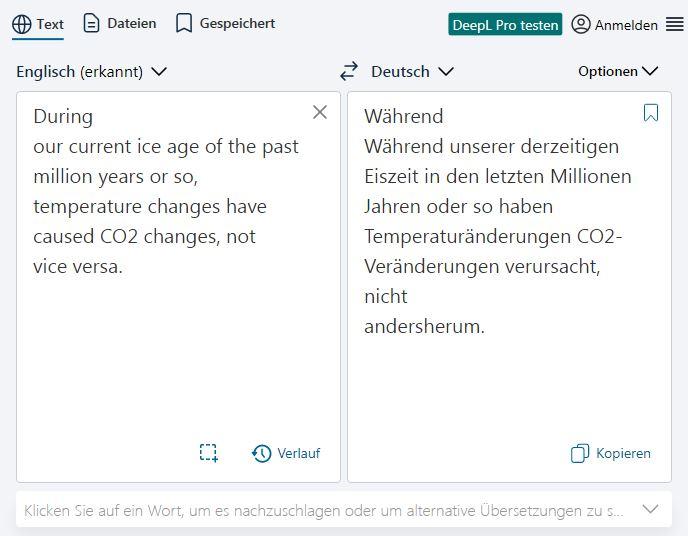Clear the source text with X icon
The width and height of the screenshot is (688, 536).
coord(320,112)
